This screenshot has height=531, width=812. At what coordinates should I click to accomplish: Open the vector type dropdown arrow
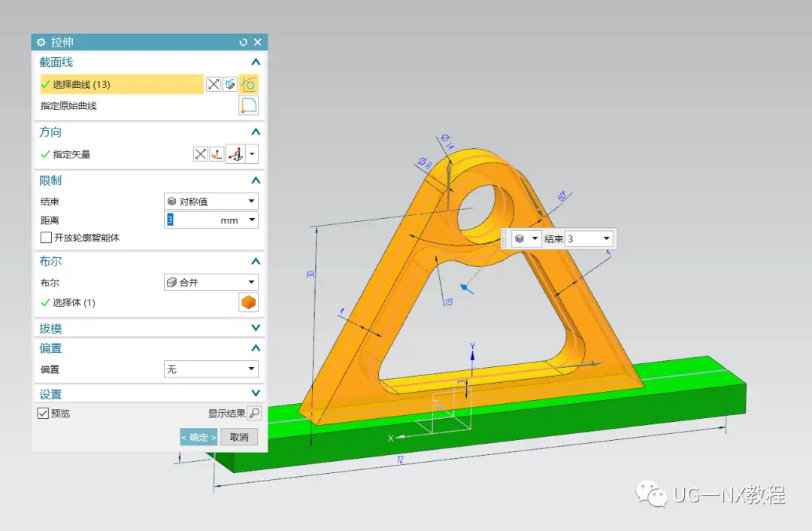pyautogui.click(x=252, y=154)
